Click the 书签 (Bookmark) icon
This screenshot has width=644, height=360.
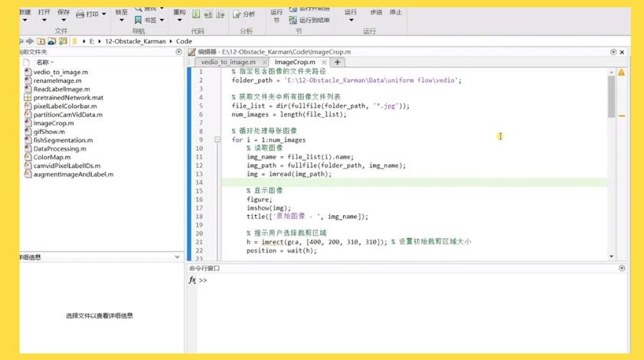(138, 20)
